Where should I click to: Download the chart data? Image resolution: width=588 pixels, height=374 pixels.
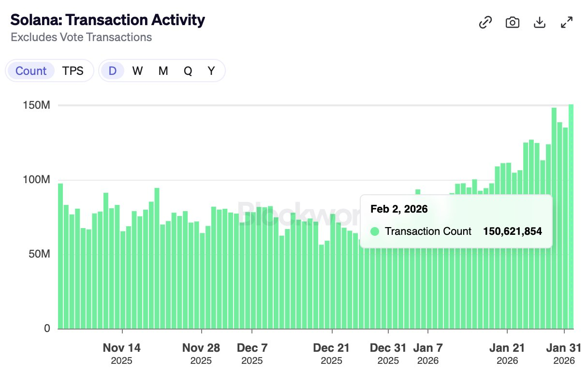pos(539,23)
